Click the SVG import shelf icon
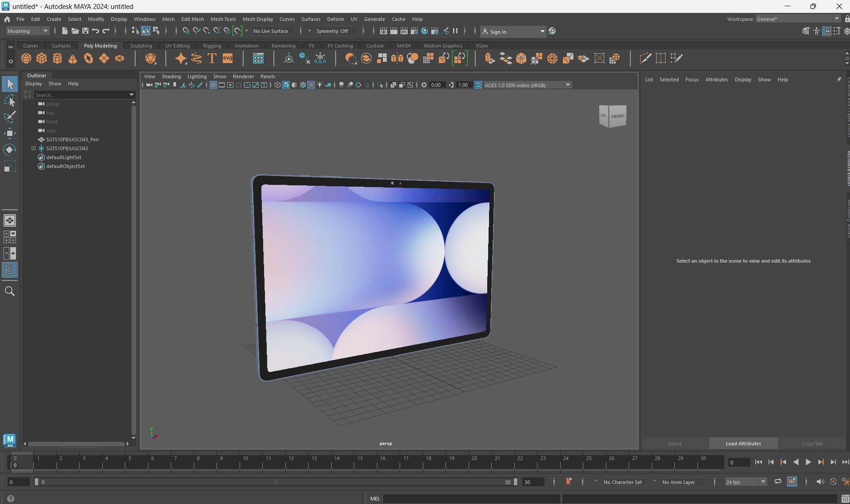The width and height of the screenshot is (850, 504). point(228,58)
